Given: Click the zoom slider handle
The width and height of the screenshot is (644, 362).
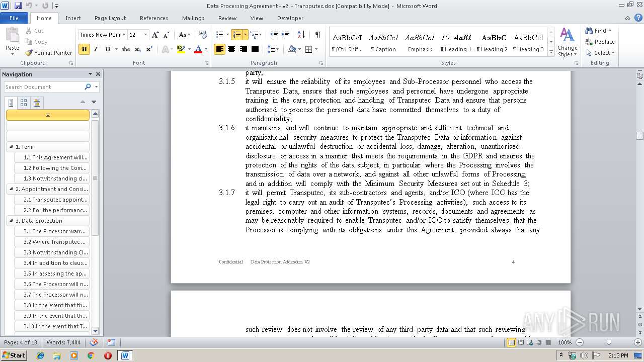Looking at the screenshot, I should click(609, 342).
